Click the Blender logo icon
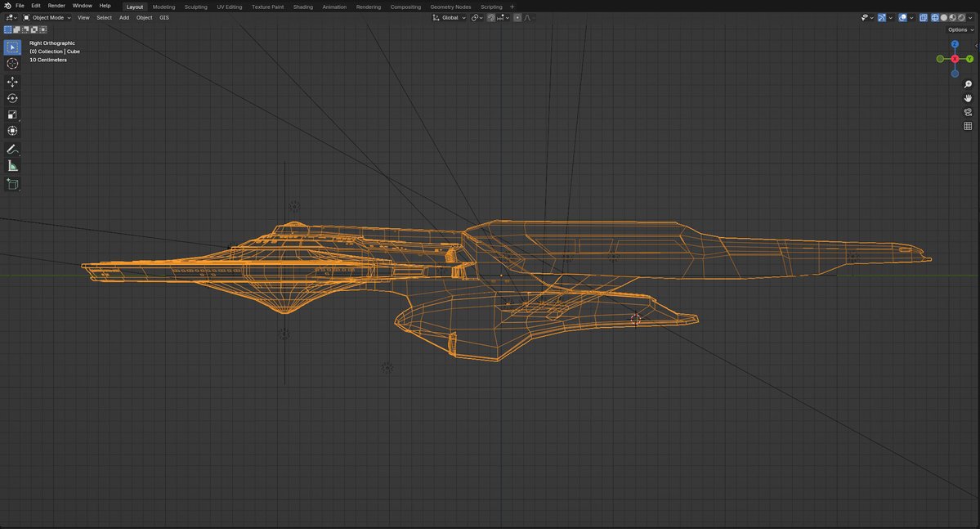980x529 pixels. coord(7,6)
